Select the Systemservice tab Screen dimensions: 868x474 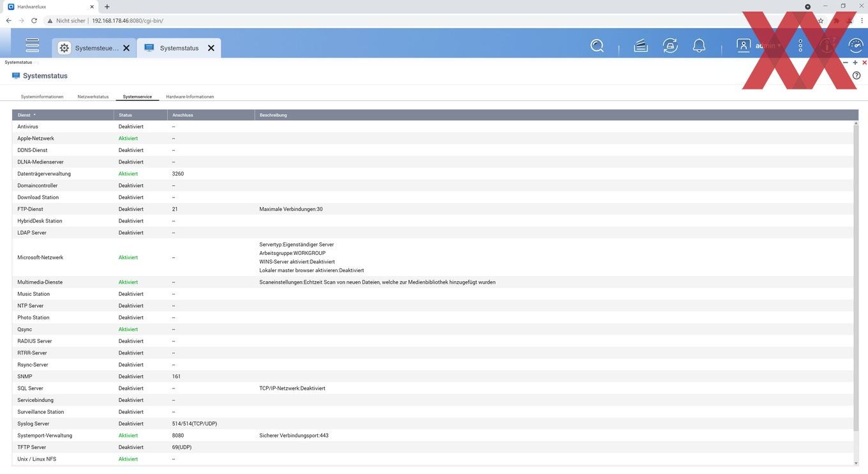tap(137, 96)
